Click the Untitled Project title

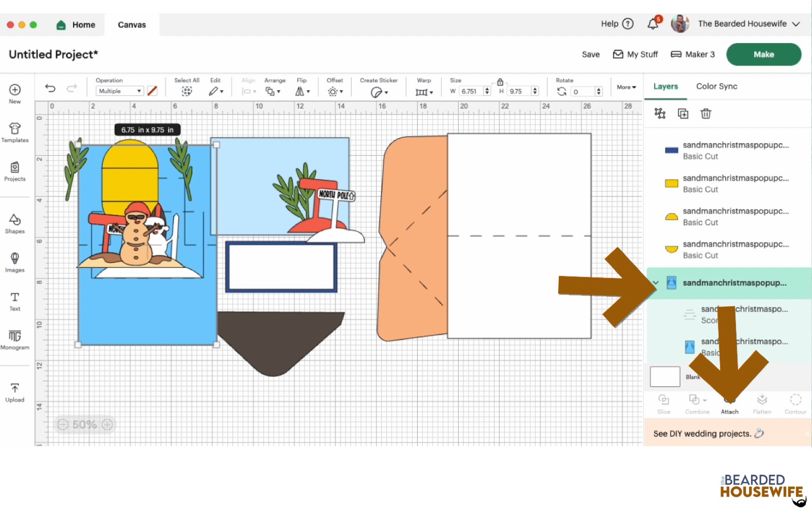point(53,54)
